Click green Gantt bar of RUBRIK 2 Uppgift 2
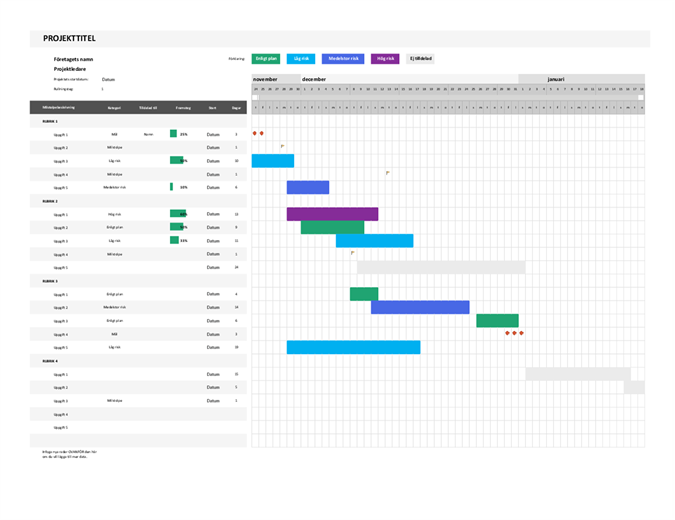This screenshot has height=520, width=675. click(332, 227)
